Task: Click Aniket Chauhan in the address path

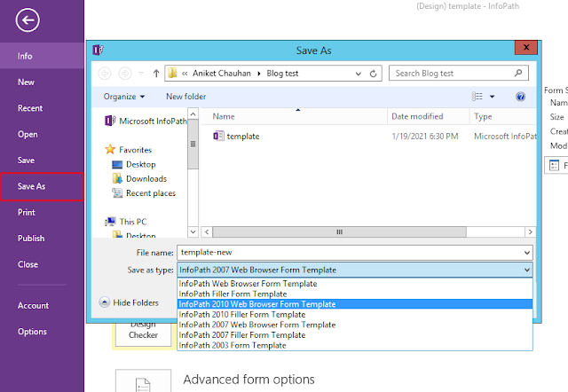Action: 222,74
